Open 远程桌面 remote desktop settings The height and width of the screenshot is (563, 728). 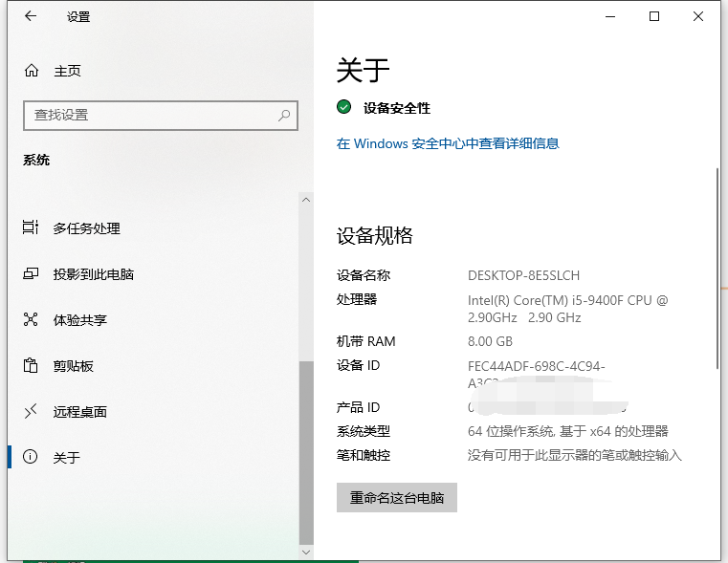(79, 412)
